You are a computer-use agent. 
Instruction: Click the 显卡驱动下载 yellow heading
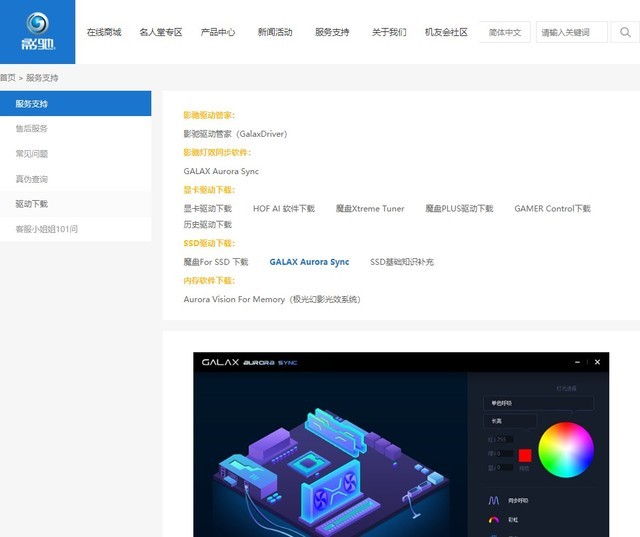[x=209, y=190]
